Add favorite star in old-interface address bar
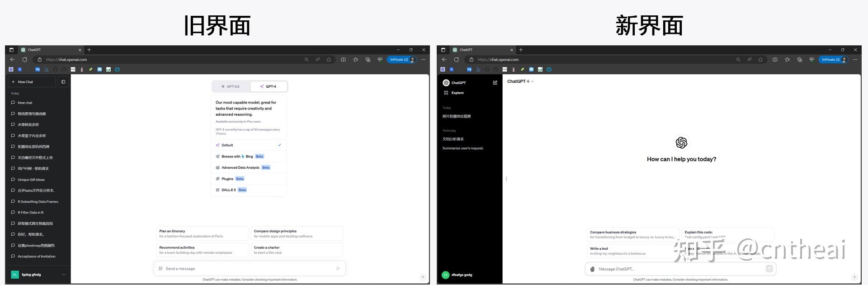Screen dimensions: 868x285 (329, 60)
